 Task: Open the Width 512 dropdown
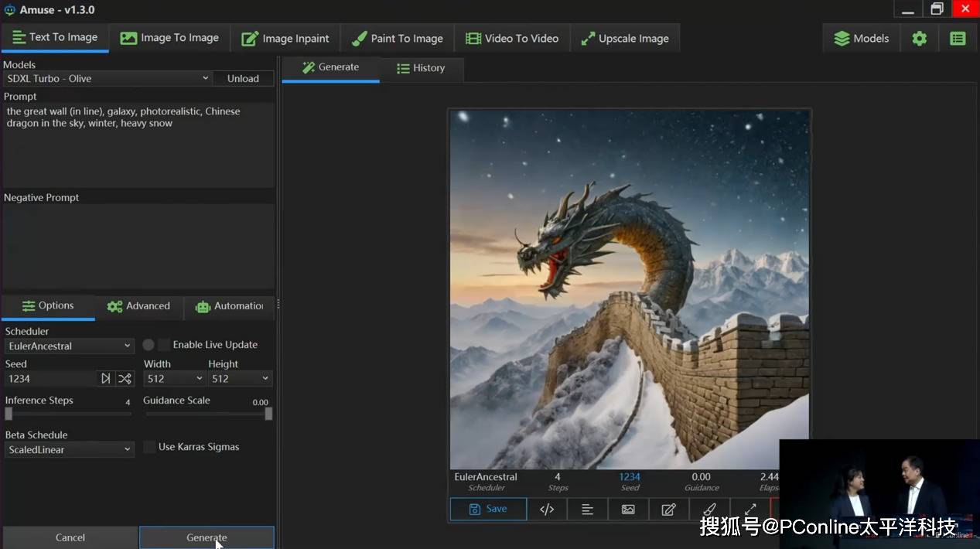click(174, 378)
